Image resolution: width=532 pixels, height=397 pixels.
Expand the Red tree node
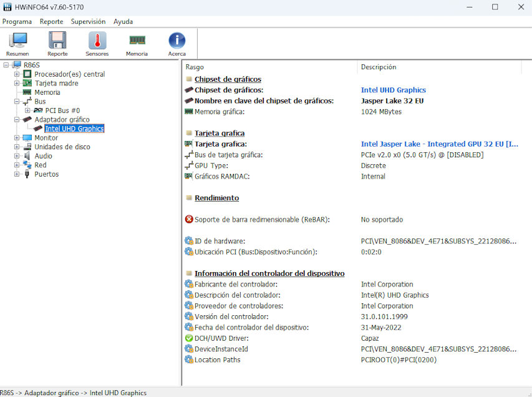pyautogui.click(x=17, y=165)
